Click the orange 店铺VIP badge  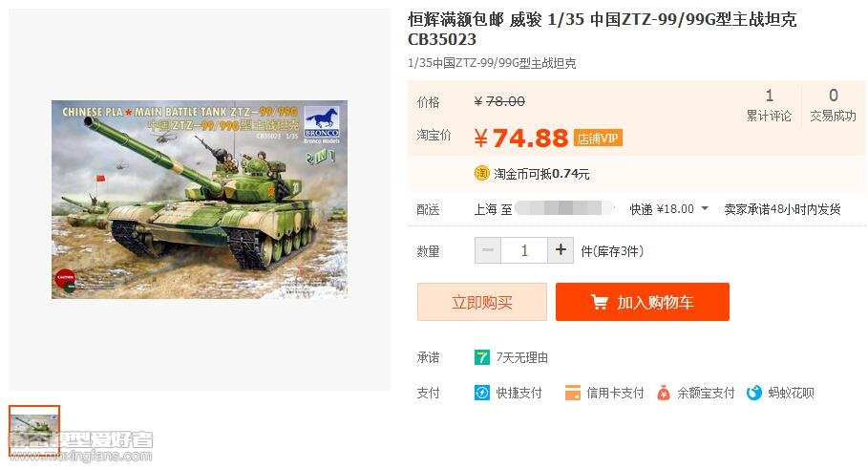598,138
